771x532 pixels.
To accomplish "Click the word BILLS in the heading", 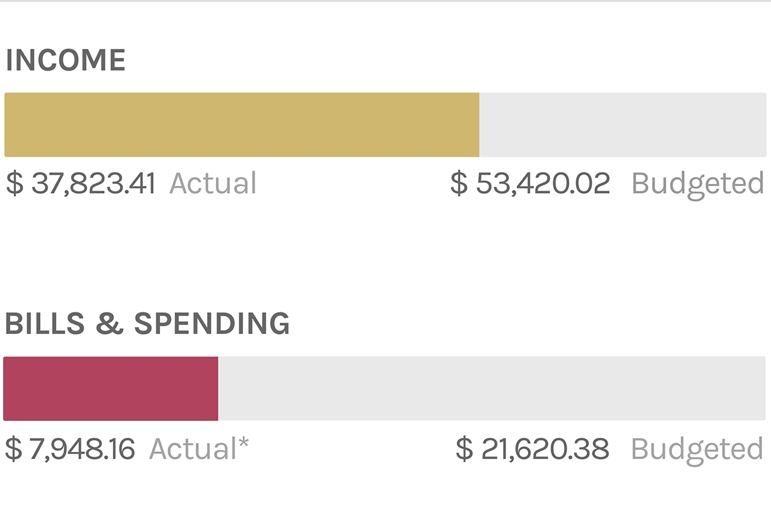I will pos(44,324).
